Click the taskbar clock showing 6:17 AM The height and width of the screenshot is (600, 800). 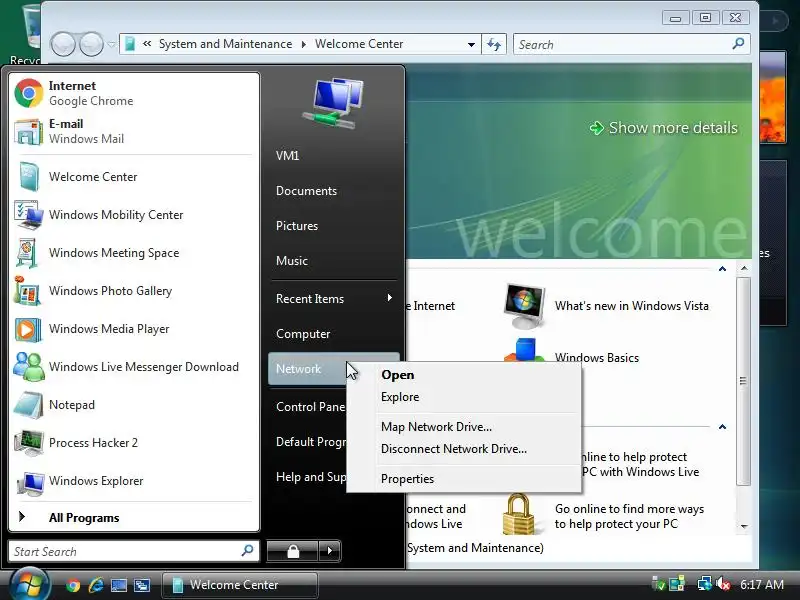point(762,584)
